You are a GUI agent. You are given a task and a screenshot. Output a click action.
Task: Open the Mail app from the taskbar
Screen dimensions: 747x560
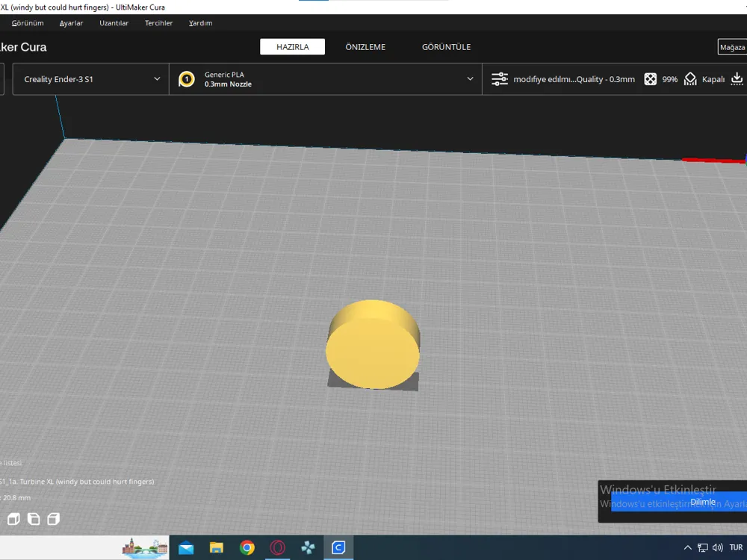click(x=186, y=547)
